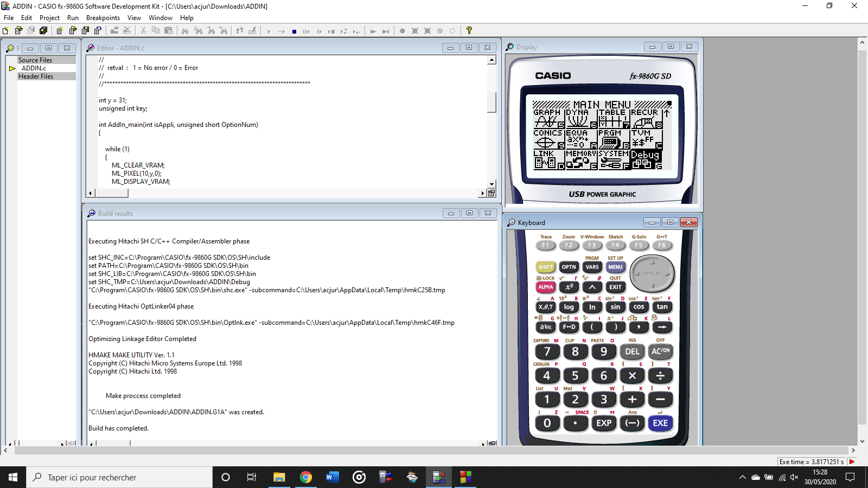Click the Save project toolbar icon

click(85, 31)
